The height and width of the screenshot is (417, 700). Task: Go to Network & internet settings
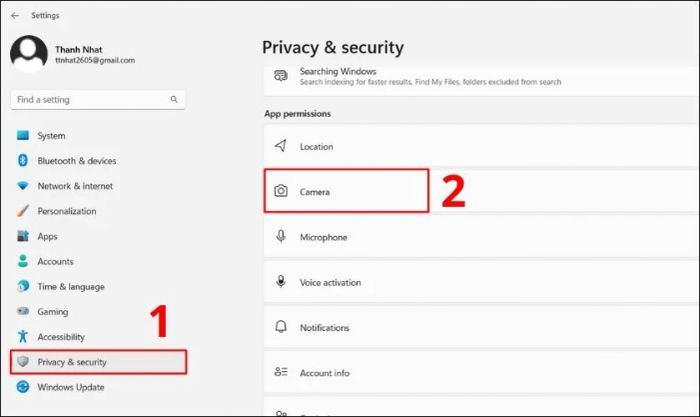[75, 186]
